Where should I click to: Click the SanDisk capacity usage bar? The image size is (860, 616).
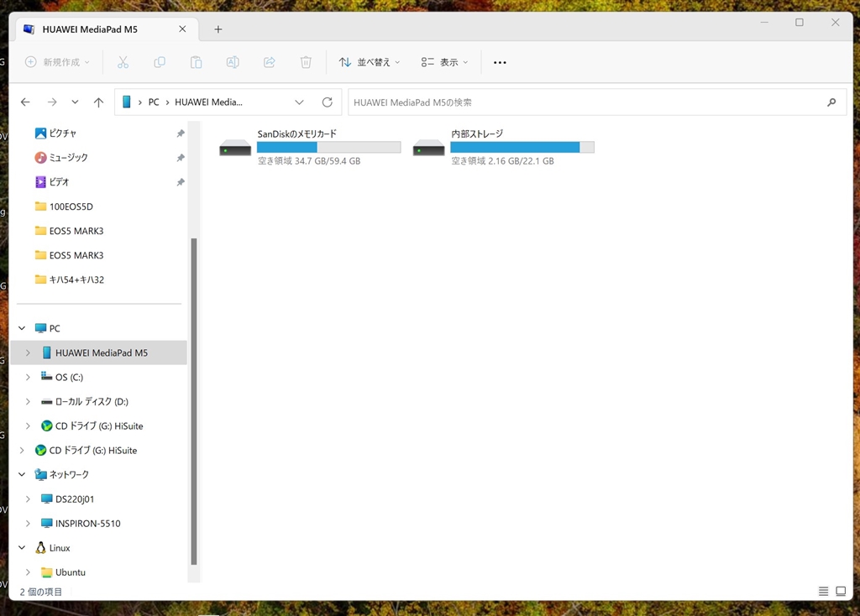pyautogui.click(x=328, y=147)
